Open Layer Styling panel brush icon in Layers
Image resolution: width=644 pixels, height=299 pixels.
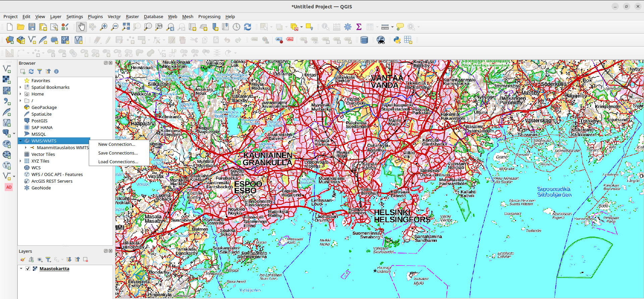tap(23, 259)
